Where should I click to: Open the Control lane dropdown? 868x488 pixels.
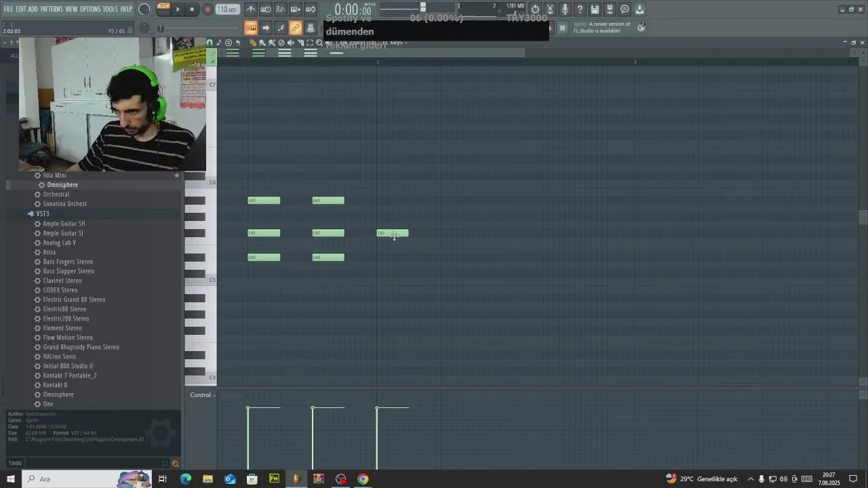(203, 395)
